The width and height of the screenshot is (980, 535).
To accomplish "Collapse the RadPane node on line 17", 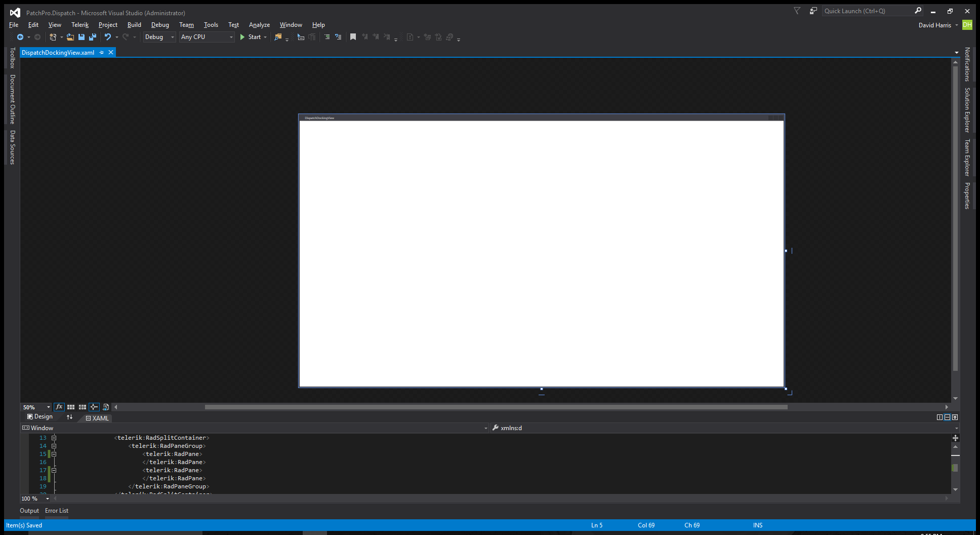I will point(54,470).
